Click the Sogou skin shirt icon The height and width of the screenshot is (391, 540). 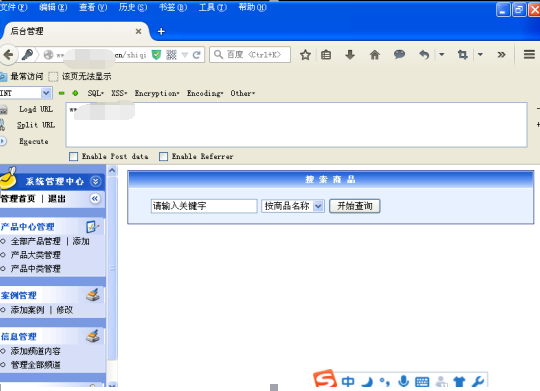pos(459,381)
